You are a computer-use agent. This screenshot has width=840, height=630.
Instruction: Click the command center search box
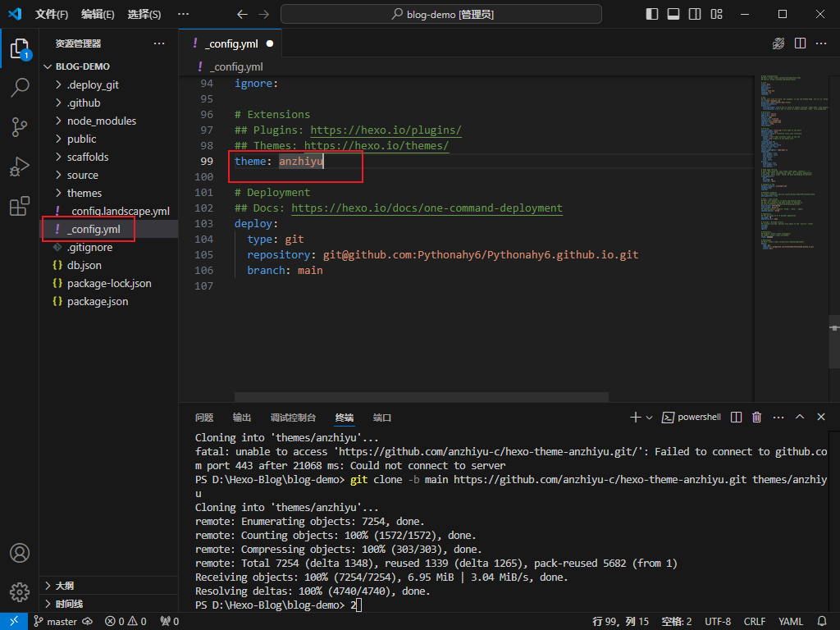pyautogui.click(x=441, y=15)
